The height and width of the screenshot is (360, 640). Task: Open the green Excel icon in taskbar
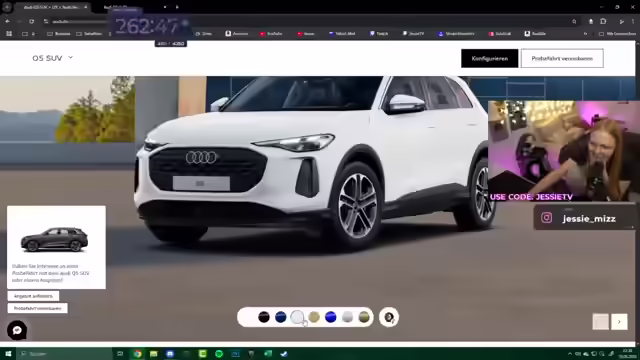point(268,353)
